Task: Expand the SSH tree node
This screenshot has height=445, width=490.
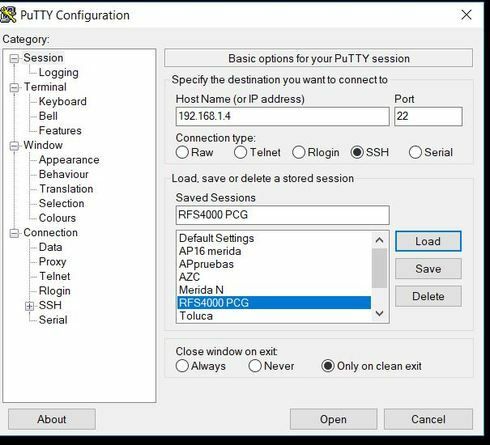Action: coord(29,306)
